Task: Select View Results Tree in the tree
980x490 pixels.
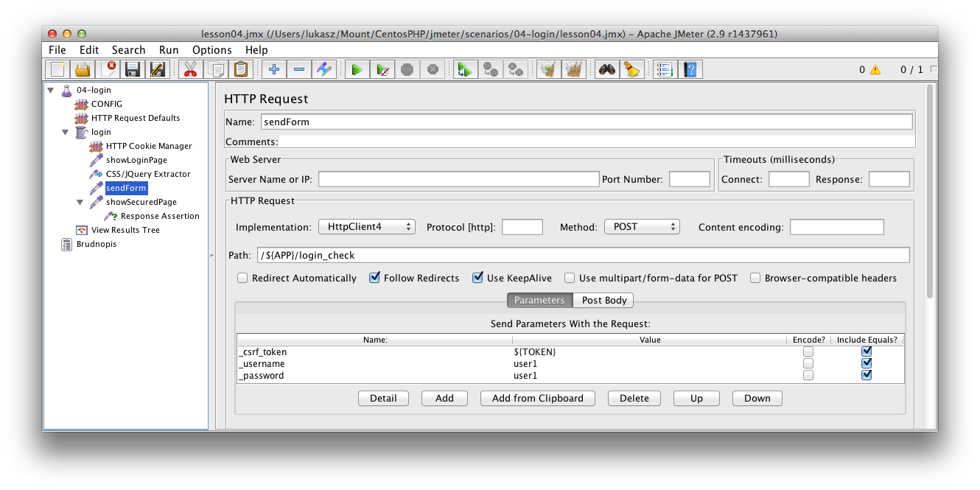Action: click(125, 230)
